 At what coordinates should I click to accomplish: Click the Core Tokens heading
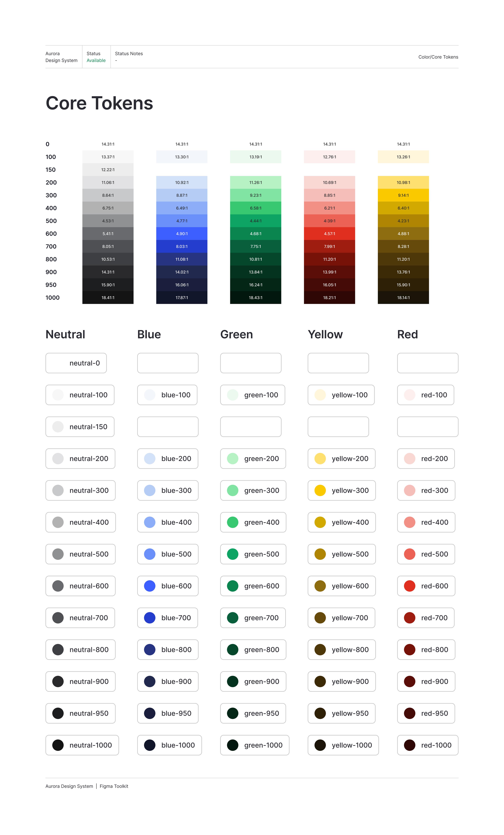point(99,103)
